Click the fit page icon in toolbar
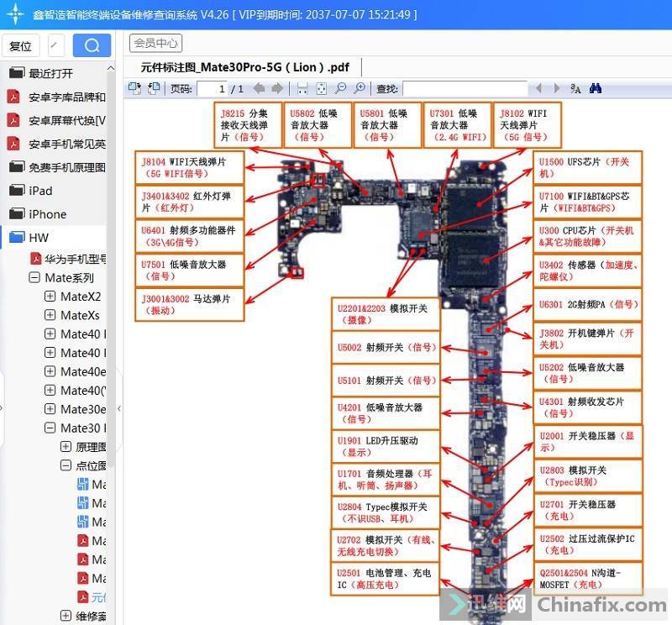This screenshot has height=625, width=672. click(321, 88)
